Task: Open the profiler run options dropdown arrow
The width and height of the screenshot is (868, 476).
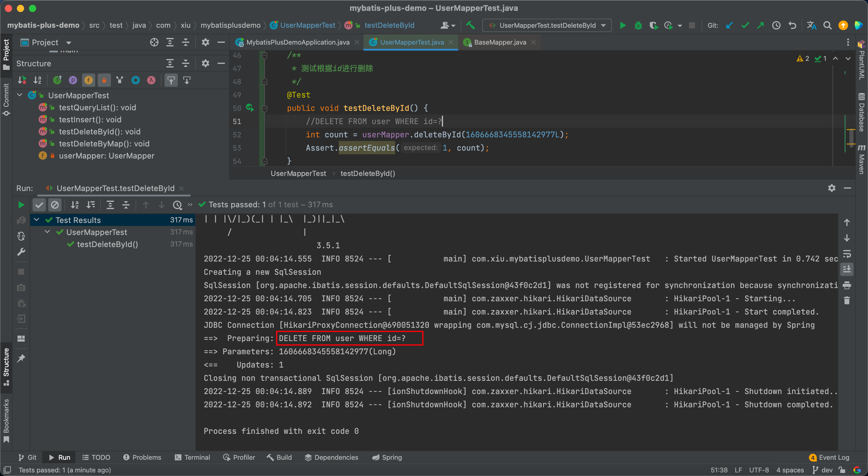Action: (680, 26)
